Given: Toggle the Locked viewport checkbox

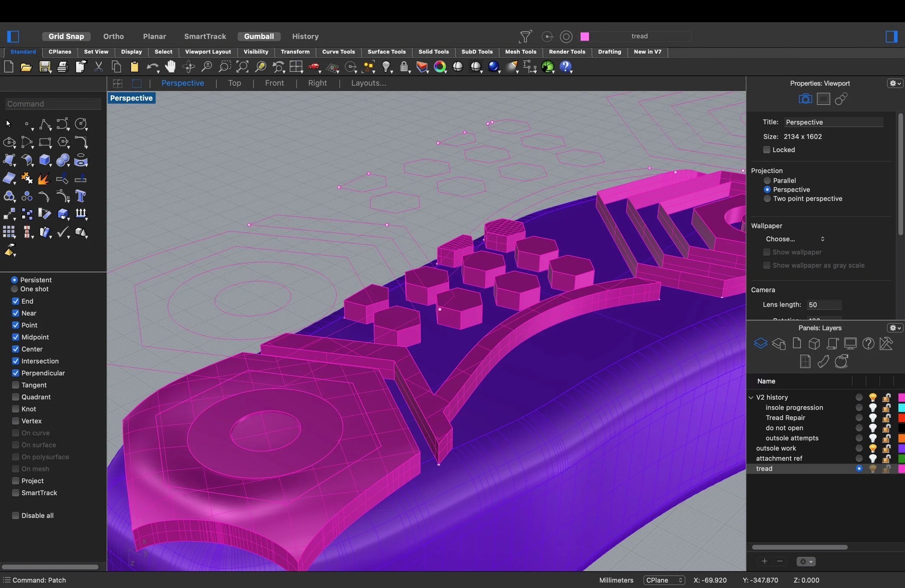Looking at the screenshot, I should pyautogui.click(x=767, y=150).
